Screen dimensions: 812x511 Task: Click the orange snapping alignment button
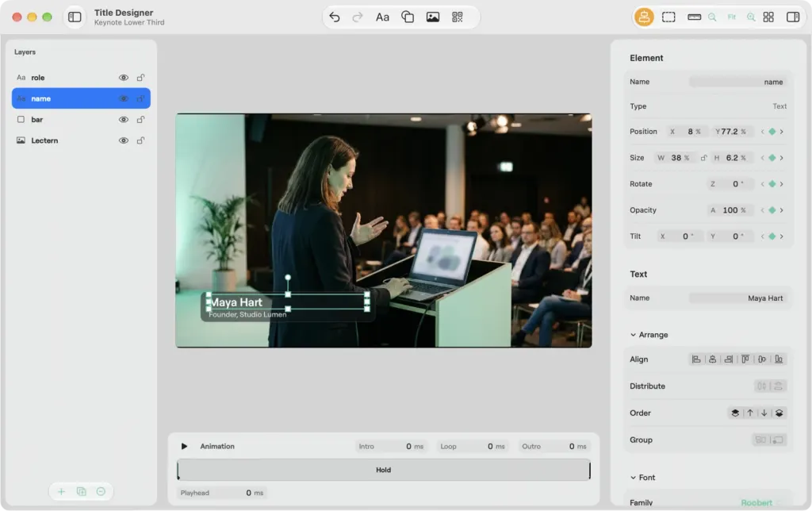point(644,17)
